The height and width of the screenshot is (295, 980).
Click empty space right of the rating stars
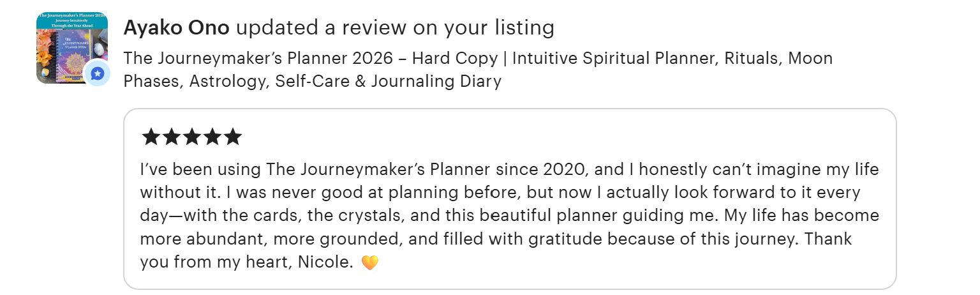point(510,137)
